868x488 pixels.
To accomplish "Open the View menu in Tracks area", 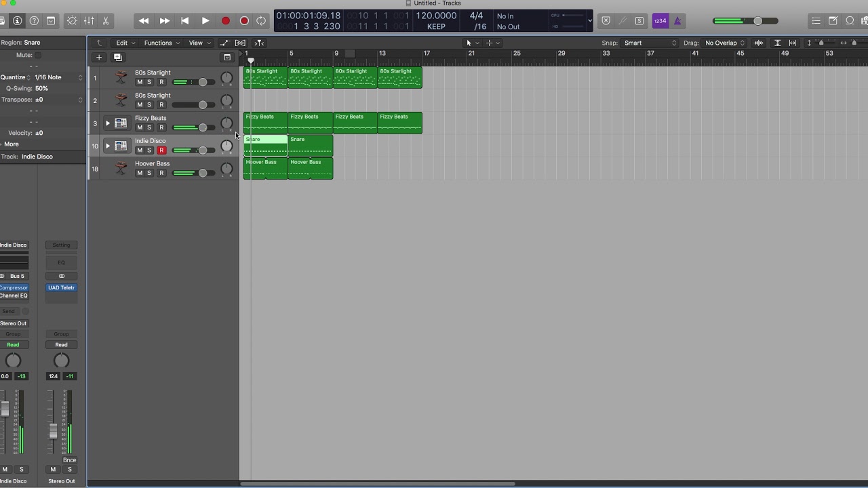I will pyautogui.click(x=199, y=43).
